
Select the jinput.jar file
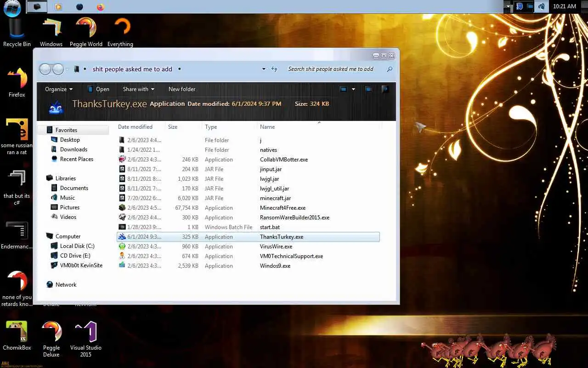(248, 169)
